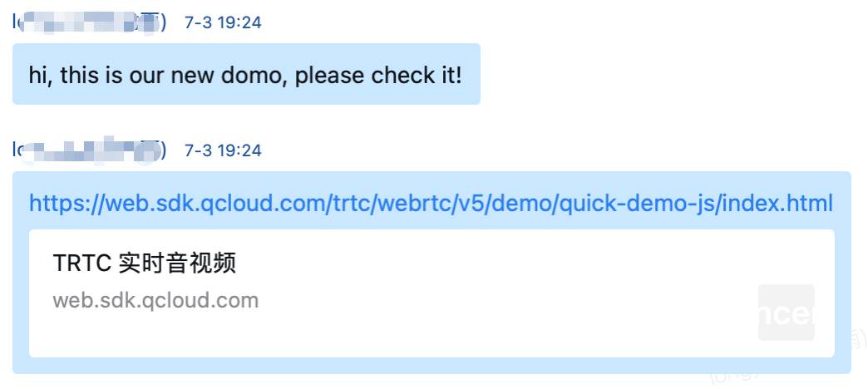Click "https" at the start of the link
Screen dimensions: 868x389
[53, 204]
